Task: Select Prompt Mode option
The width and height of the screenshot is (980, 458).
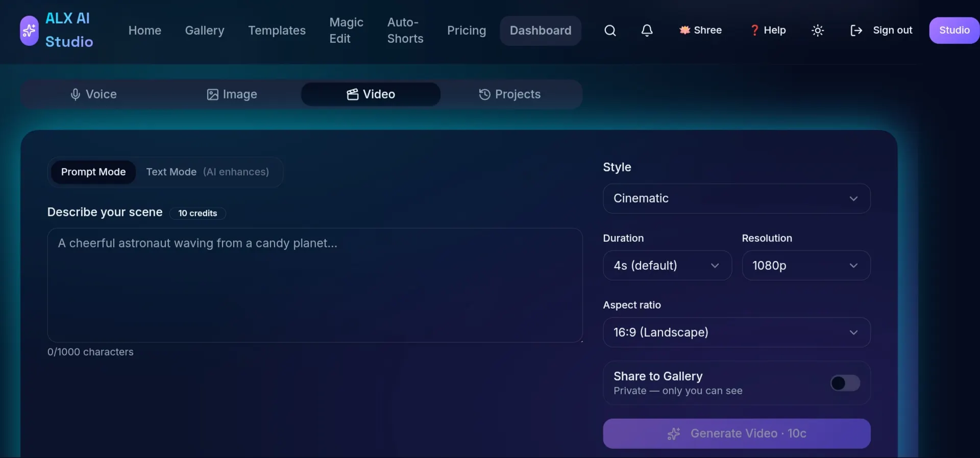Action: coord(93,172)
